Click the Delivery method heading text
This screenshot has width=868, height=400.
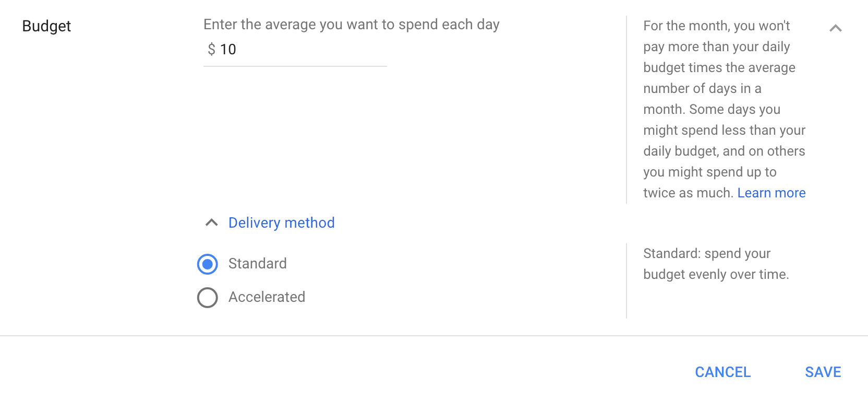pos(281,222)
